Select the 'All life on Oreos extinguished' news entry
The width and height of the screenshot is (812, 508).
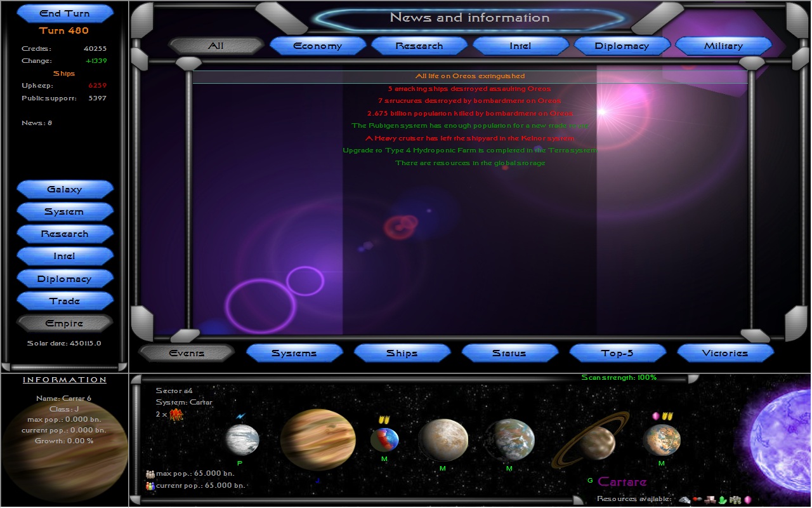[x=470, y=76]
